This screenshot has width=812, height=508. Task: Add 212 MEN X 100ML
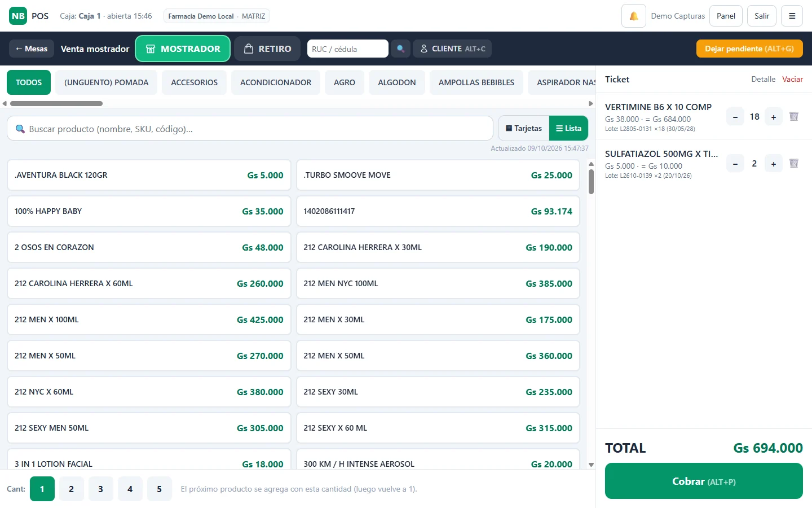[x=149, y=319]
